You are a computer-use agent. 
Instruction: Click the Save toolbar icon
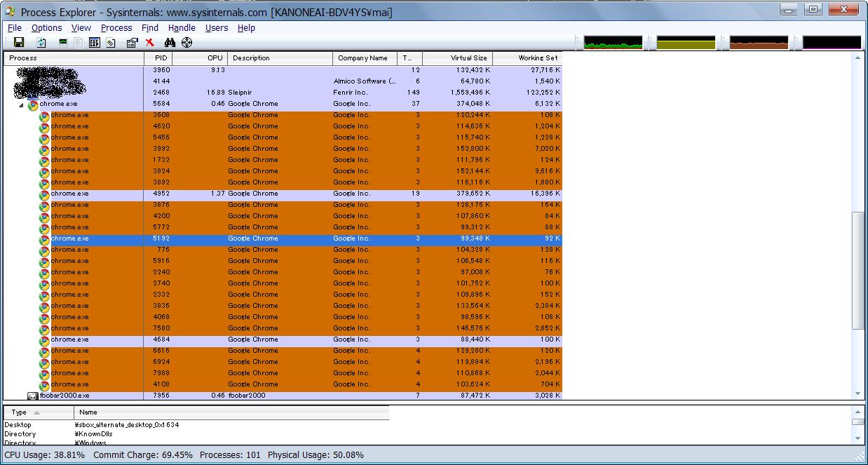tap(19, 43)
